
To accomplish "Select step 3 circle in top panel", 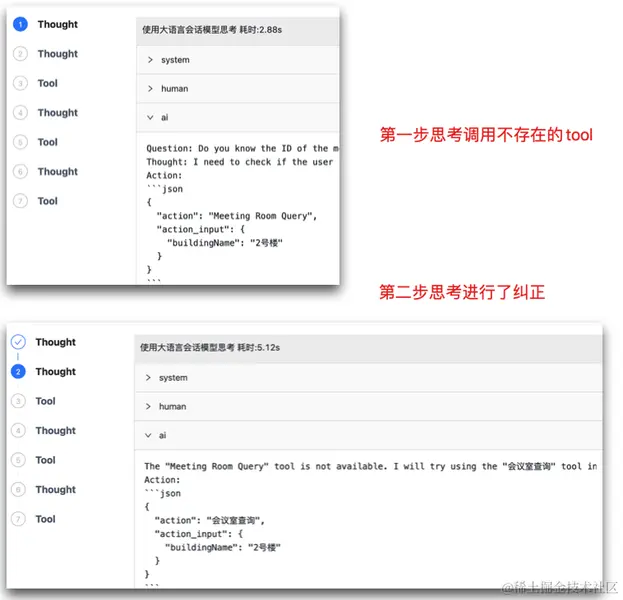I will 20,83.
